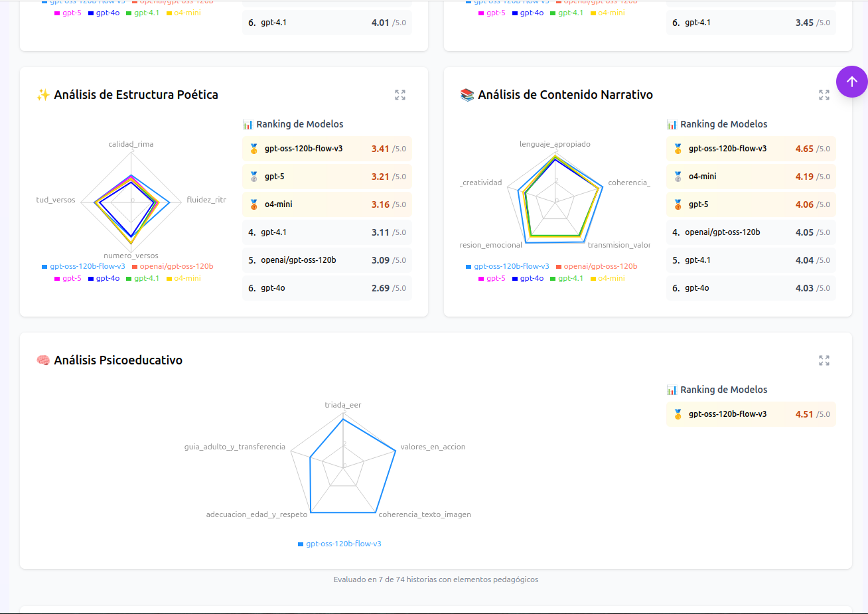Select the openai/gpt-oss-120b row scoring 3.09
Image resolution: width=868 pixels, height=614 pixels.
pyautogui.click(x=327, y=260)
